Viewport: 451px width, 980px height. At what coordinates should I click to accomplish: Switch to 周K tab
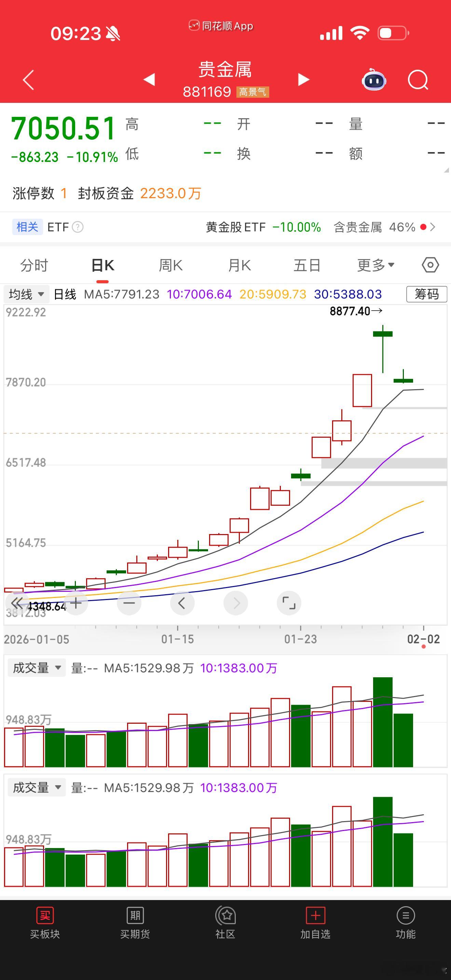tap(171, 265)
